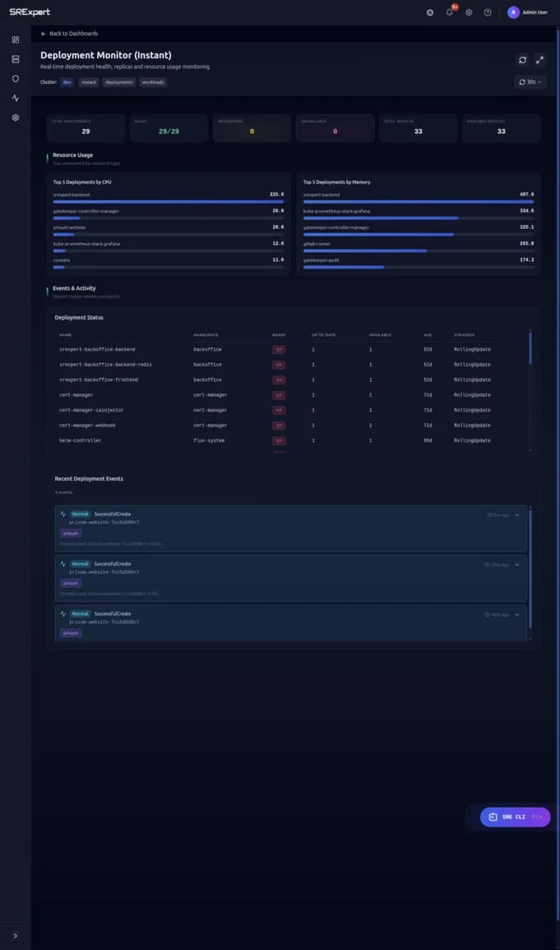Click the Total Replicas 33 card
This screenshot has width=560, height=950.
[x=418, y=127]
